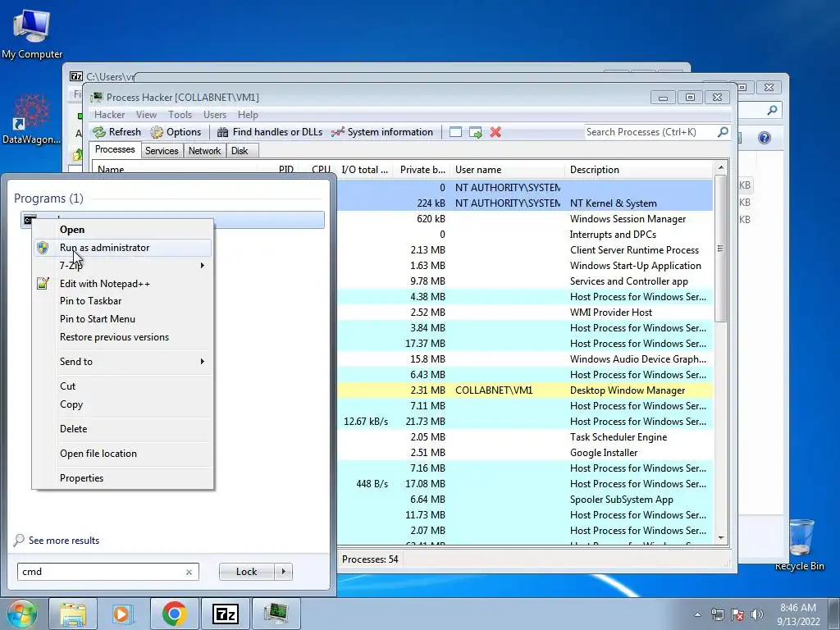The height and width of the screenshot is (630, 840).
Task: Choose Pin to Taskbar
Action: [123, 301]
